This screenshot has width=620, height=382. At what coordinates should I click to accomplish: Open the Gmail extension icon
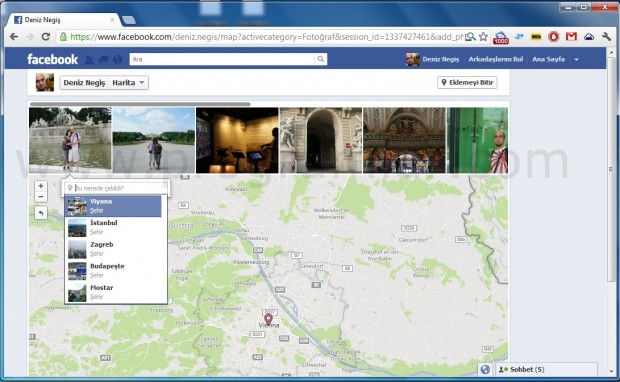571,37
